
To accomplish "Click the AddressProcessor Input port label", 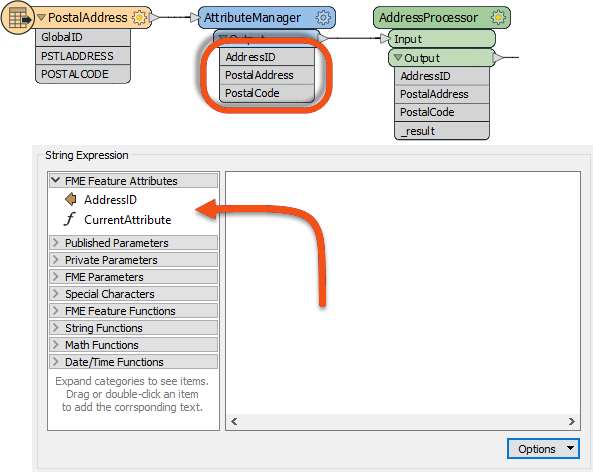I will click(408, 39).
